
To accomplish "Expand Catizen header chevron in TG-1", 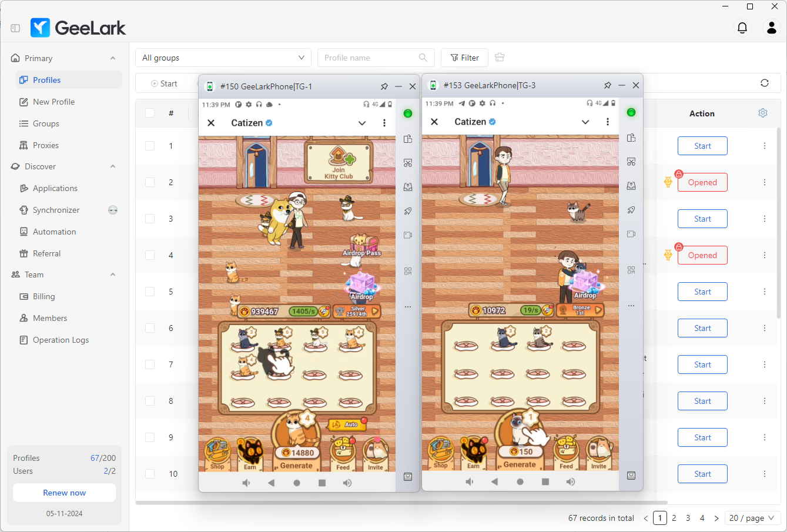I will tap(362, 123).
